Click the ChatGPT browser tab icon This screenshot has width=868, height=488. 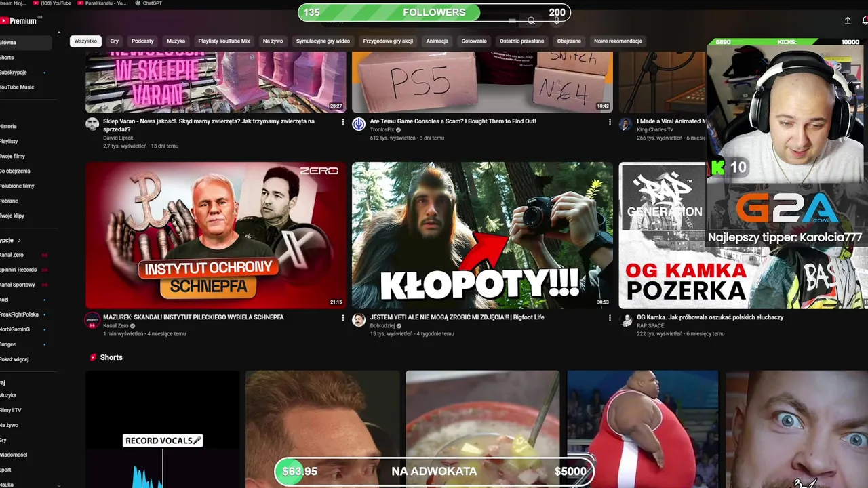pyautogui.click(x=138, y=3)
